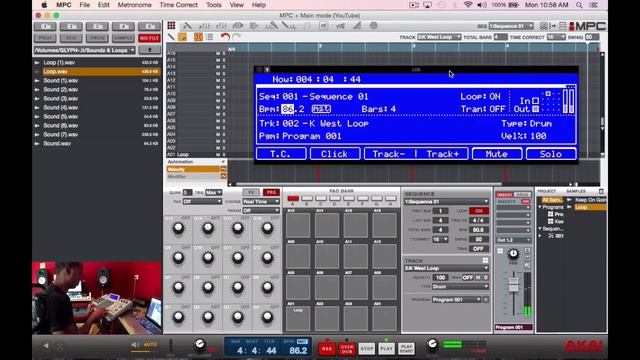Click the mixer grid icon above pan knob
Viewport: 640px width, 360px height.
click(x=500, y=251)
